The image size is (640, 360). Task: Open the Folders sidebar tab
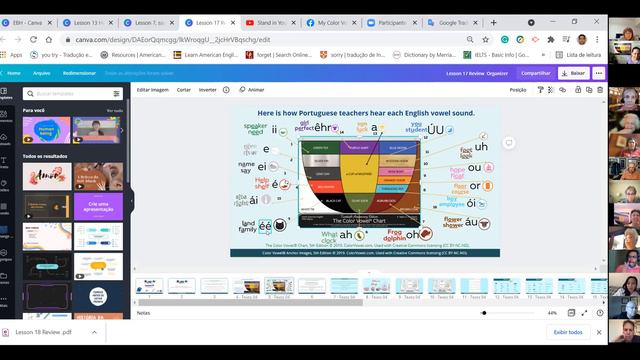[5, 278]
